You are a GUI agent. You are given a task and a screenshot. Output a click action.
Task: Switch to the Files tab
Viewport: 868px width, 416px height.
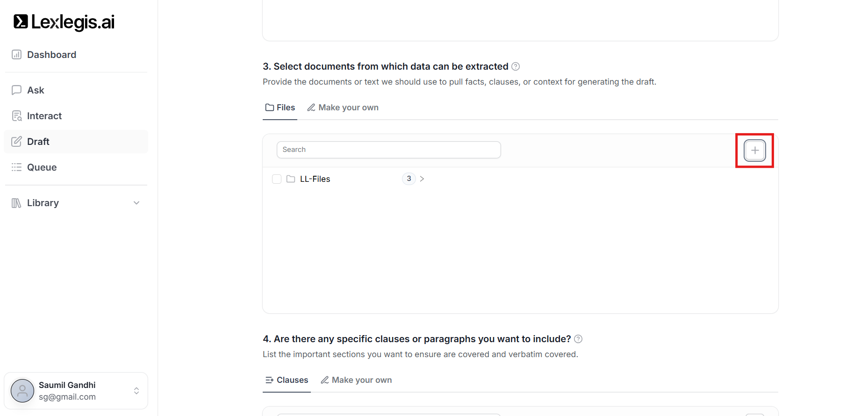280,108
